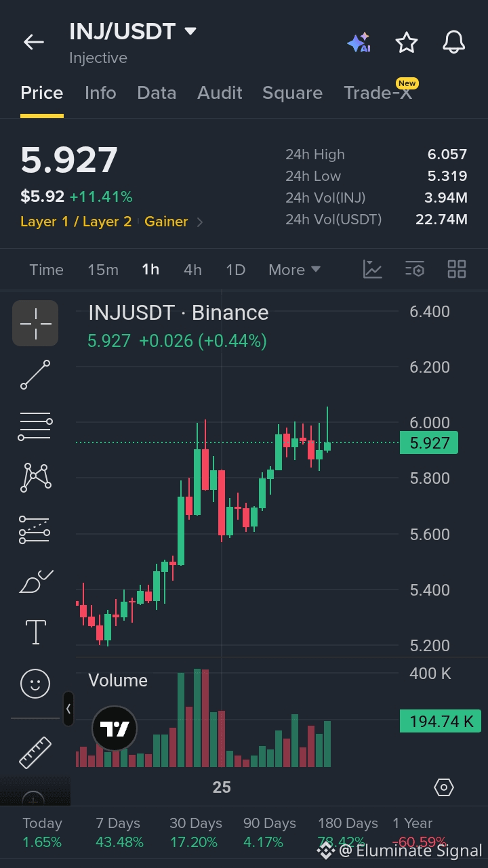Viewport: 488px width, 868px height.
Task: Click the 24h Low value 5.319
Action: (447, 176)
